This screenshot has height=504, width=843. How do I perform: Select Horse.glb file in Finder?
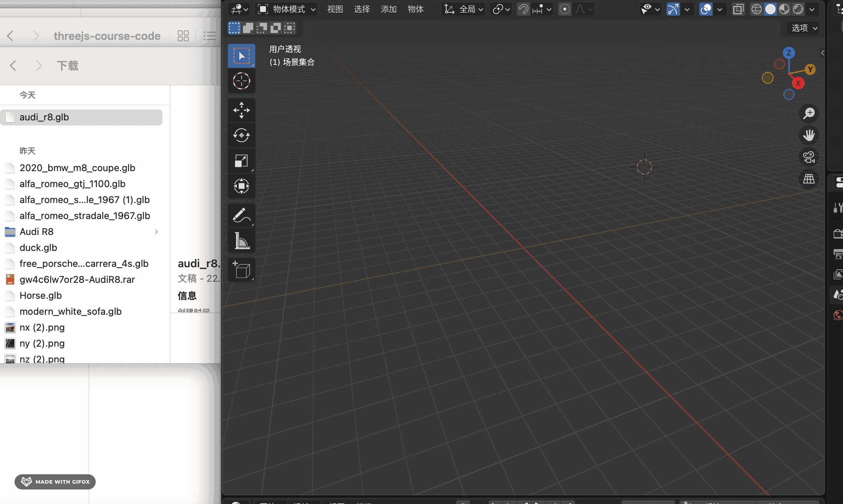pyautogui.click(x=82, y=296)
